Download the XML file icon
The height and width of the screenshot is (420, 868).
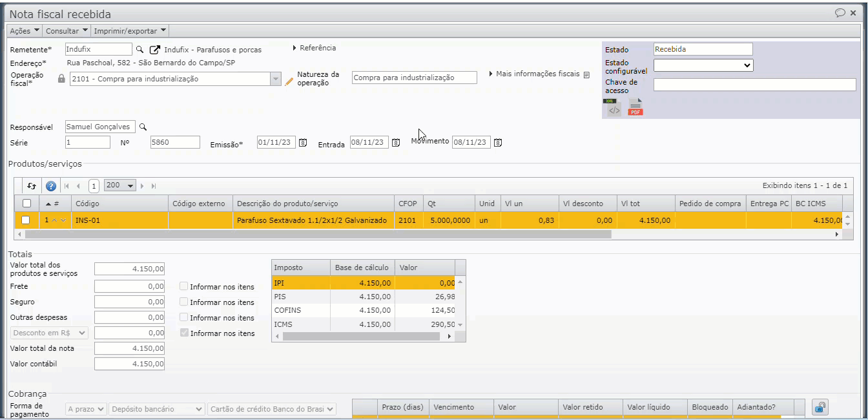612,108
